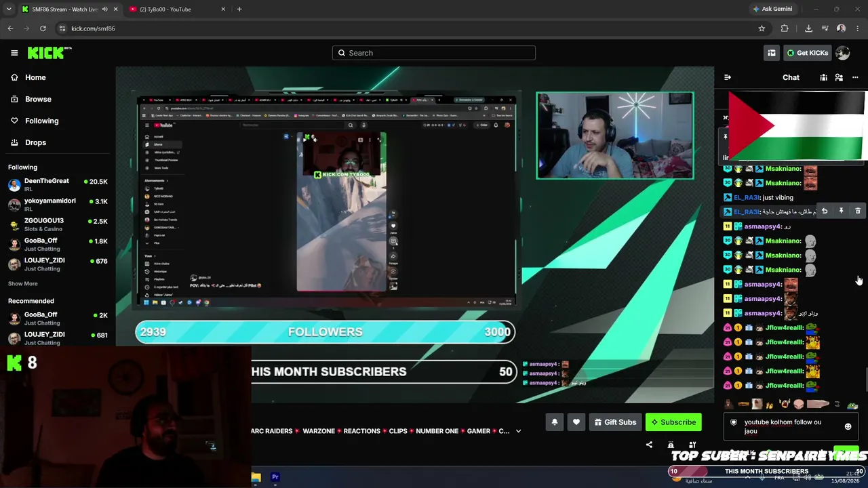Reload the Kick page
Viewport: 868px width, 488px height.
43,28
